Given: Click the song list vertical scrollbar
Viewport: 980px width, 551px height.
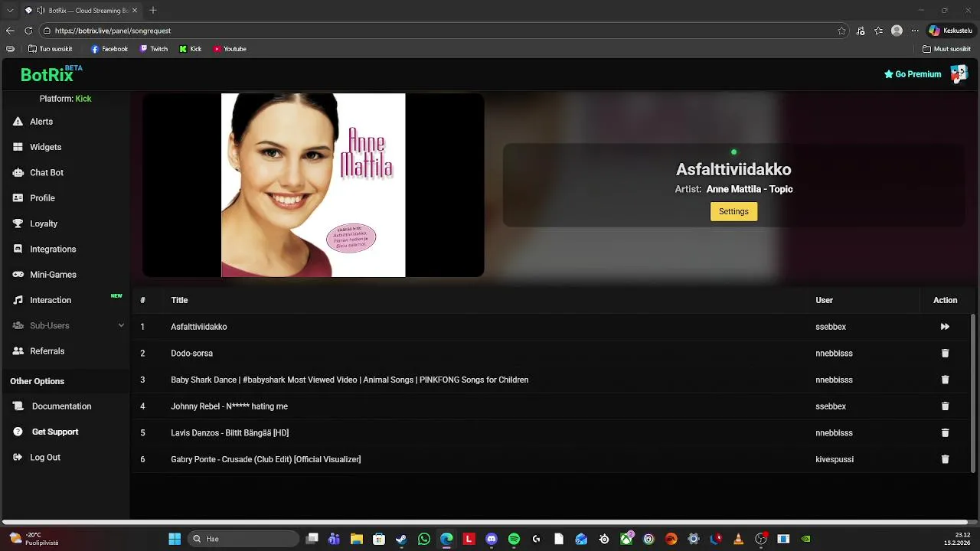Looking at the screenshot, I should click(973, 392).
